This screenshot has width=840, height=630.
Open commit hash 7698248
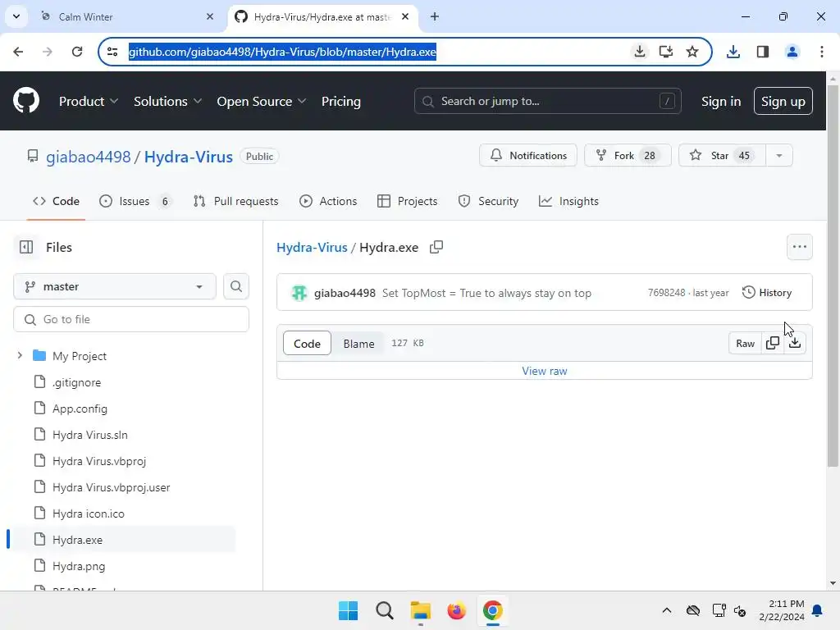[x=666, y=293]
